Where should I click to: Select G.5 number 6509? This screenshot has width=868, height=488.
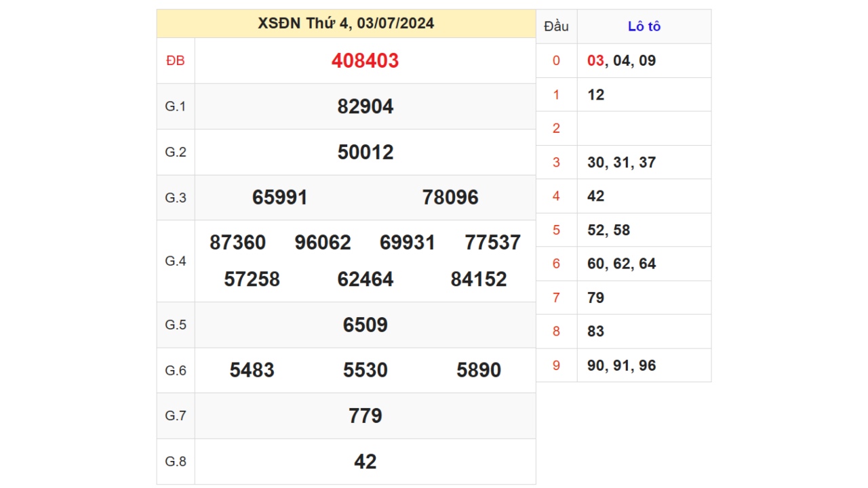click(365, 325)
